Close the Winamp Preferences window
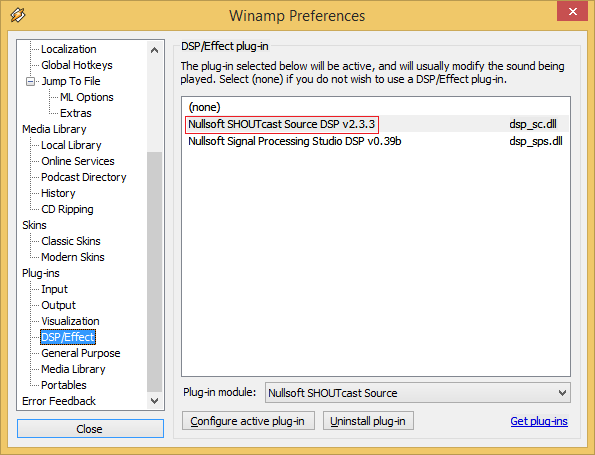 [572, 11]
